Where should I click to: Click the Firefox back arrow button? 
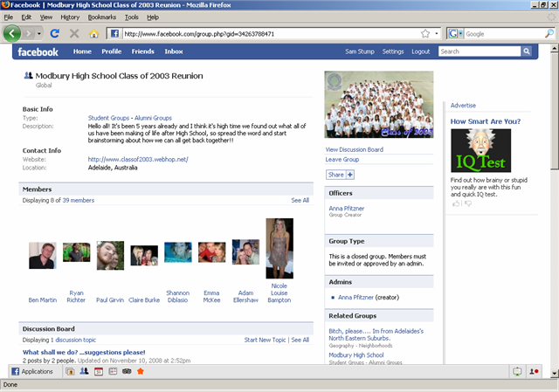point(11,33)
